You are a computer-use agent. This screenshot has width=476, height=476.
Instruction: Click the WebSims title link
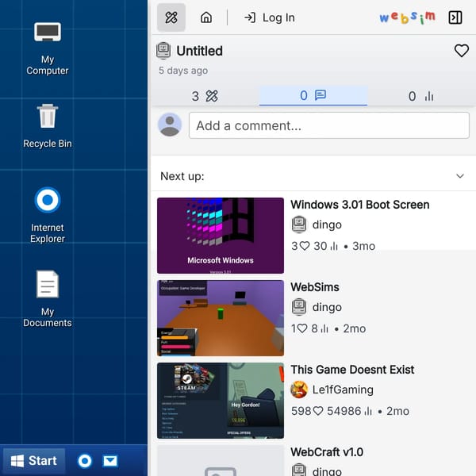click(x=315, y=287)
